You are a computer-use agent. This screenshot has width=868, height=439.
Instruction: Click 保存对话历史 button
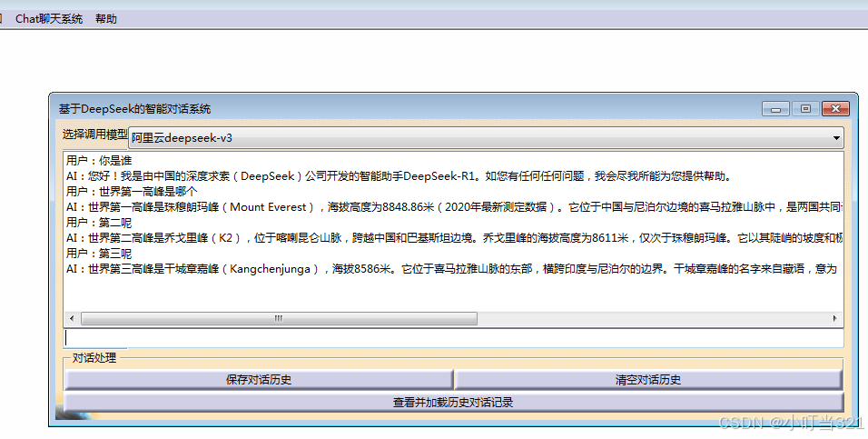click(x=259, y=380)
